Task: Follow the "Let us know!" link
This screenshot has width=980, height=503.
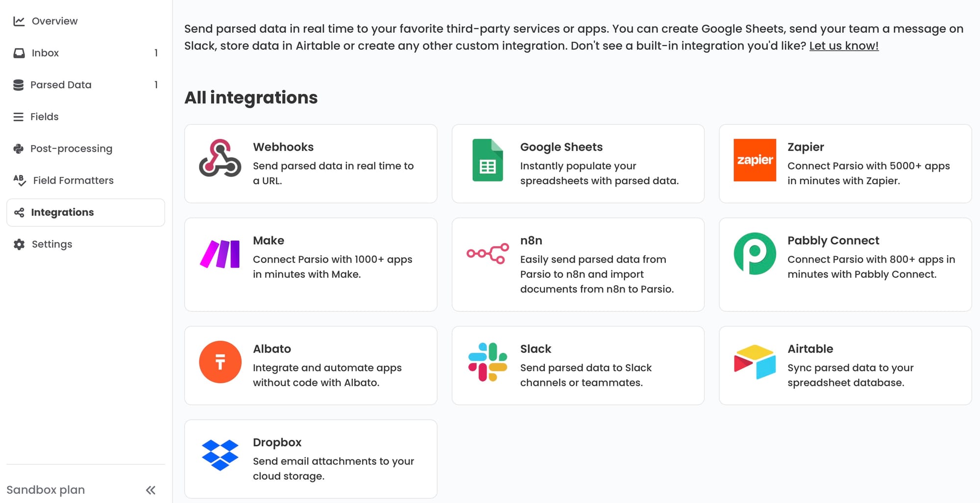Action: click(844, 46)
